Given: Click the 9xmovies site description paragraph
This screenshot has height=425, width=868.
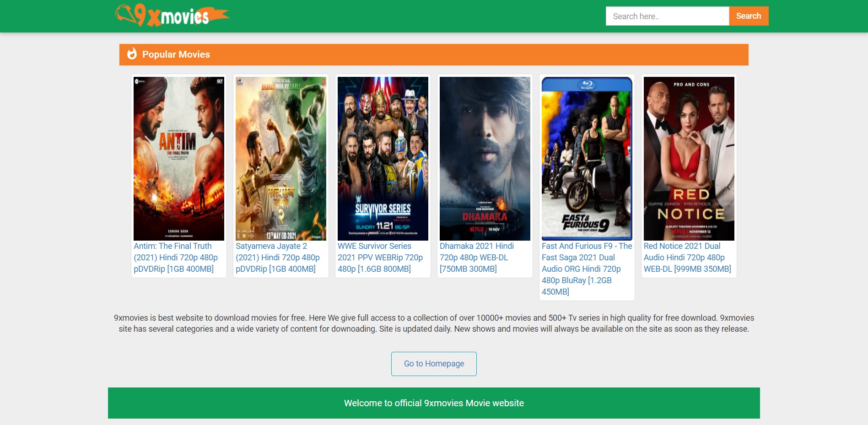Looking at the screenshot, I should click(x=434, y=323).
